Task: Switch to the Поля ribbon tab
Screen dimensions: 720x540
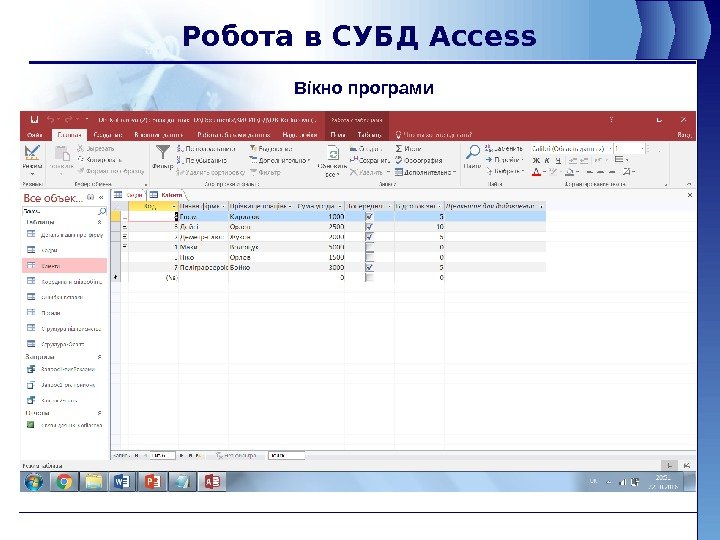Action: 338,135
